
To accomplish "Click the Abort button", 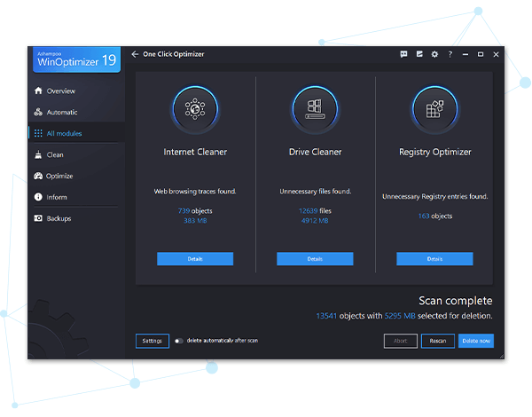I will (401, 341).
